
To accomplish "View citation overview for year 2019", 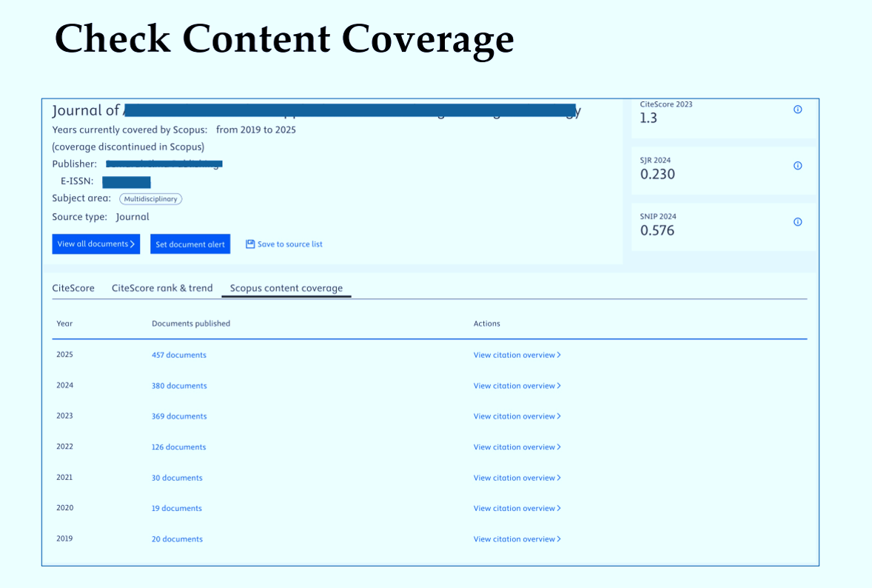I will [517, 539].
